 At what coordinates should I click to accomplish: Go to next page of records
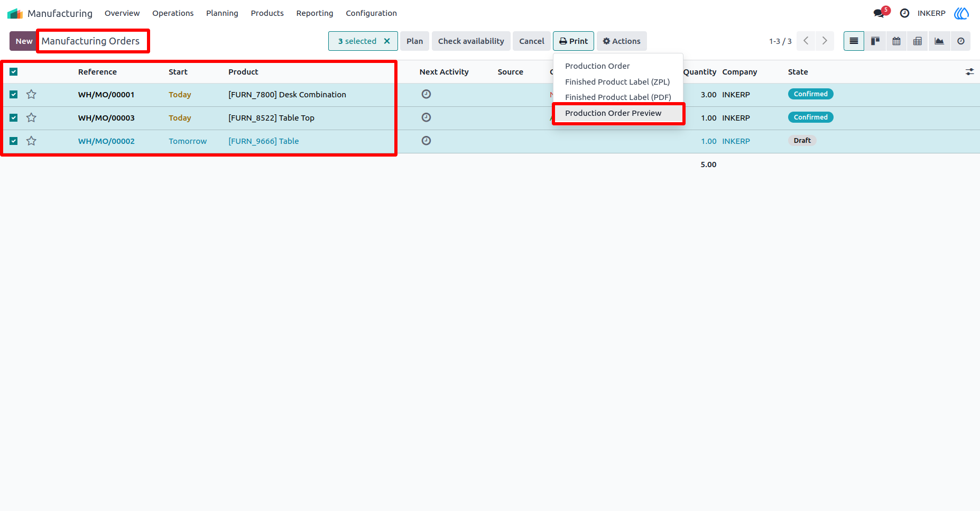pyautogui.click(x=825, y=41)
